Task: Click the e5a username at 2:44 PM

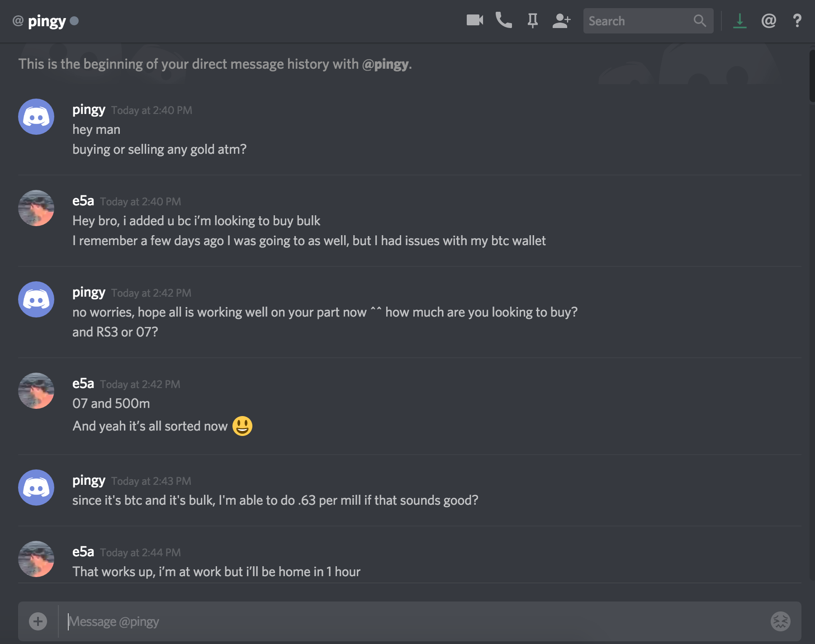Action: (x=83, y=552)
